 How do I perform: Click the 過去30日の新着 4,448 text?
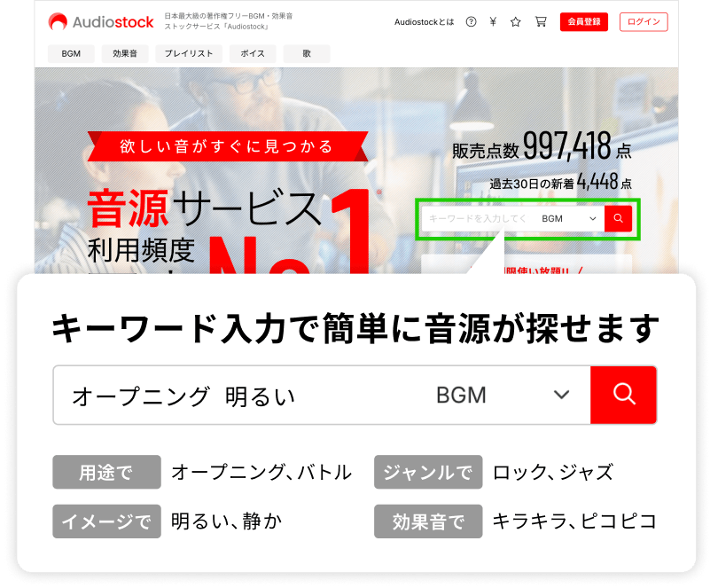560,182
